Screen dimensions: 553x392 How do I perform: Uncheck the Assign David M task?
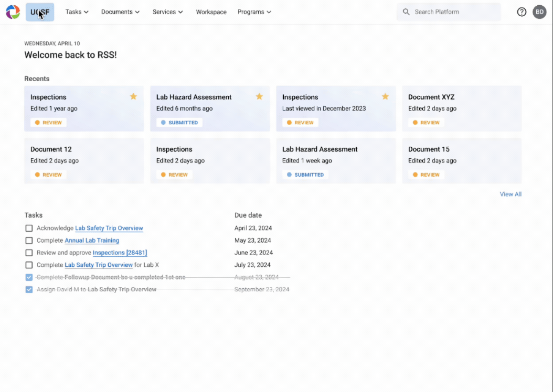point(29,289)
